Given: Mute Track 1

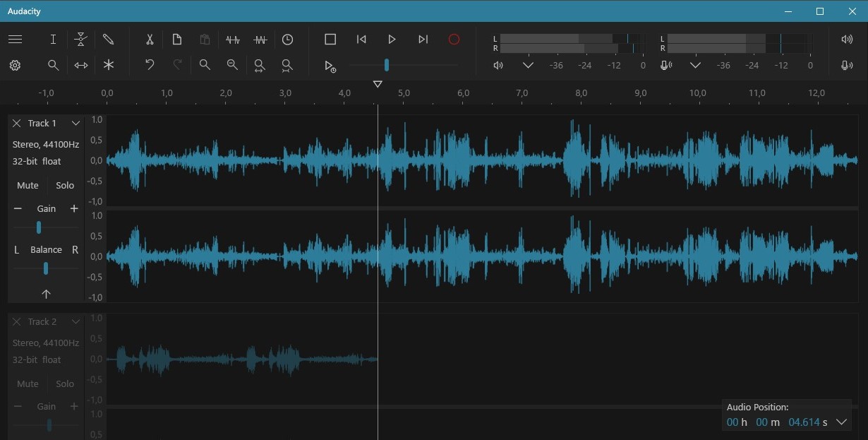Looking at the screenshot, I should tap(28, 185).
